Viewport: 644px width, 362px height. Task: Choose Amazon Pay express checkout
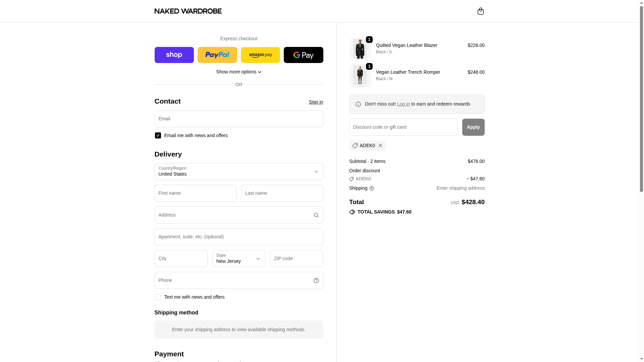coord(260,55)
